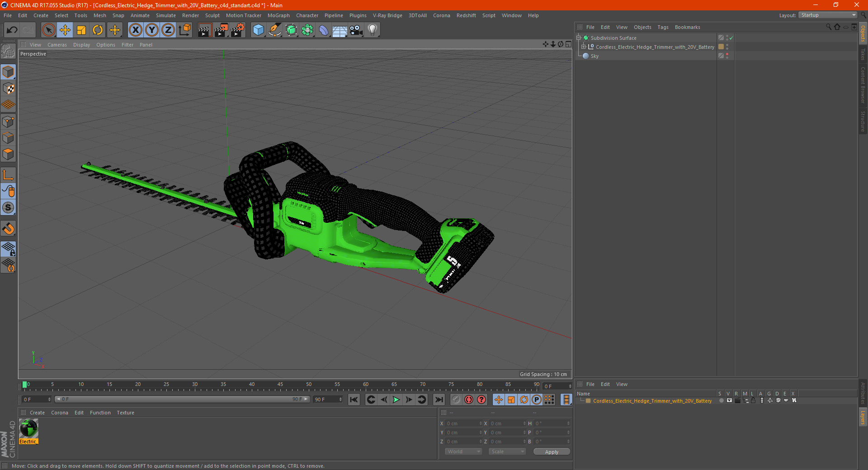Toggle Z axis lock
This screenshot has height=470, width=868.
pos(168,30)
